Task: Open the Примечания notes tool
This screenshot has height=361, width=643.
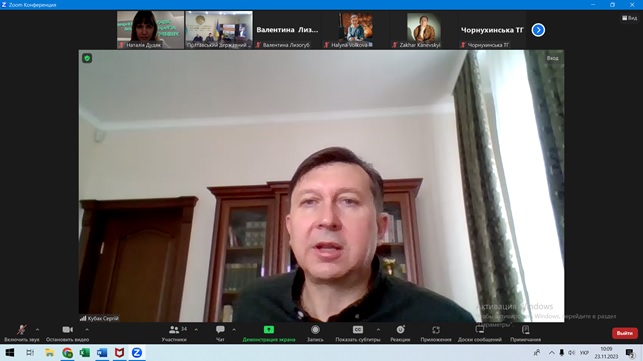Action: point(525,333)
